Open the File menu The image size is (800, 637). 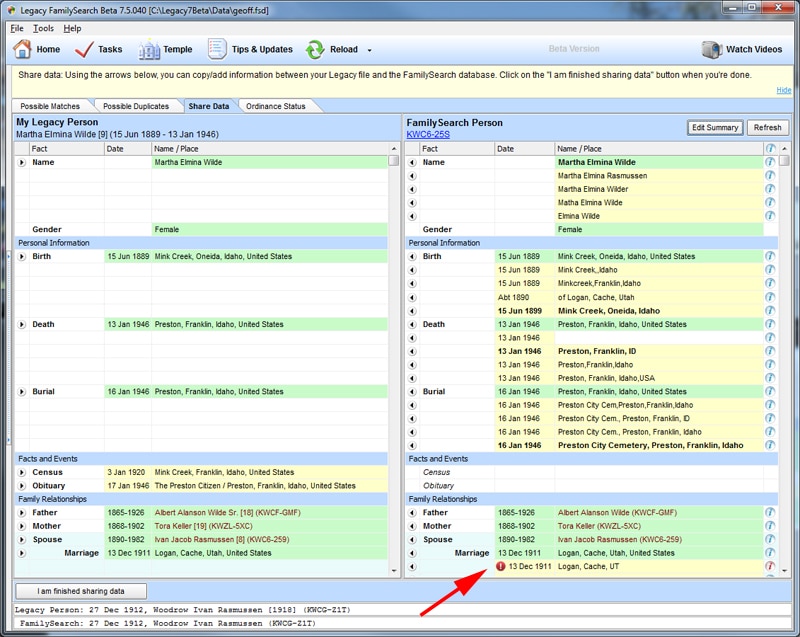[x=17, y=29]
